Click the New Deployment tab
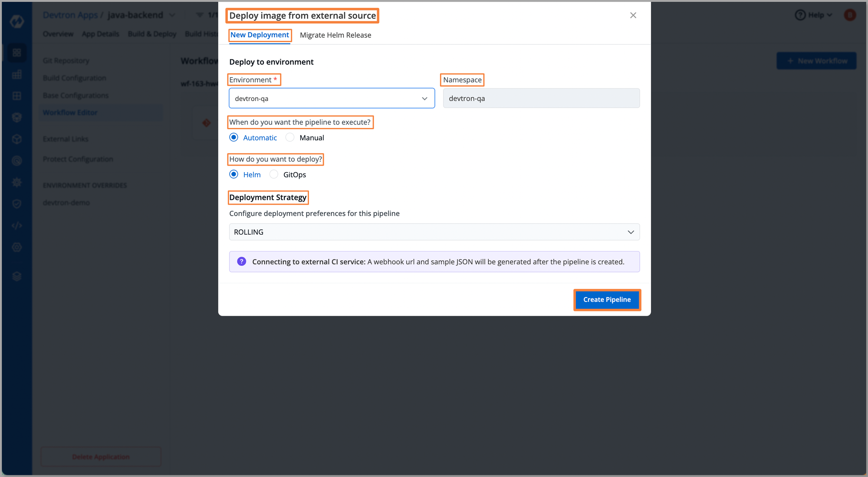Viewport: 868px width, 477px height. coord(260,35)
